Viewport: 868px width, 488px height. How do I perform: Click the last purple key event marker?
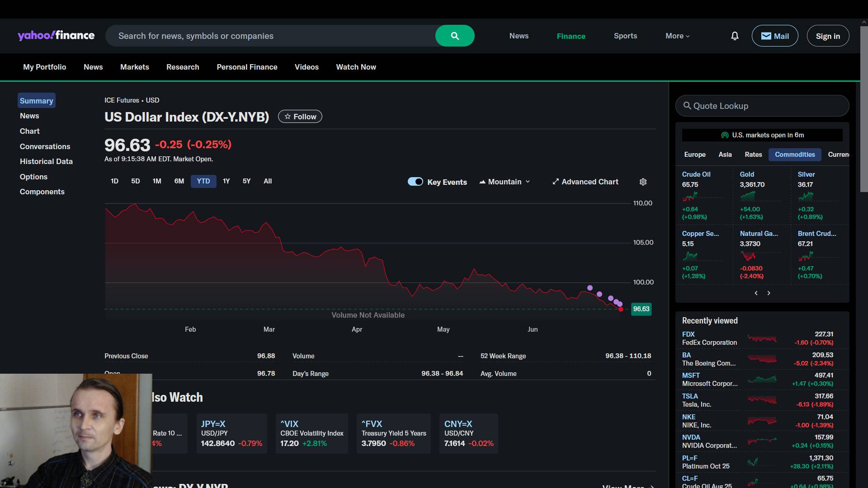[x=620, y=304]
